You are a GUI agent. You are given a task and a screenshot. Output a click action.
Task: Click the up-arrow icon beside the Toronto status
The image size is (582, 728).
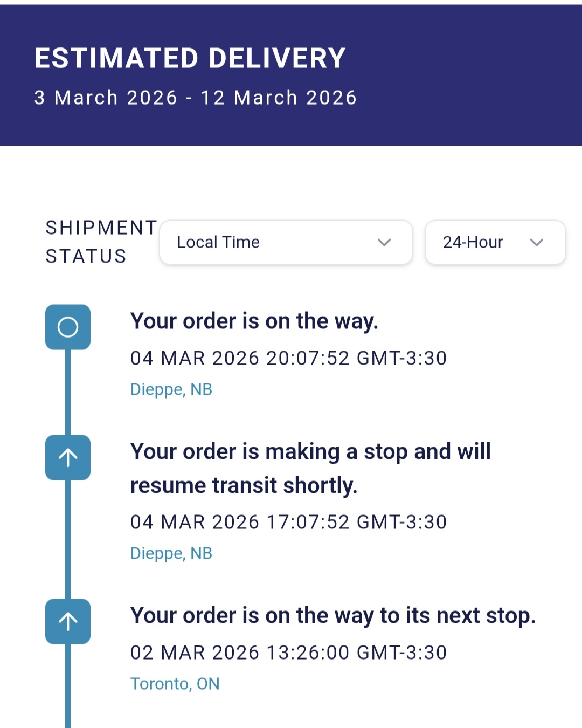tap(68, 621)
